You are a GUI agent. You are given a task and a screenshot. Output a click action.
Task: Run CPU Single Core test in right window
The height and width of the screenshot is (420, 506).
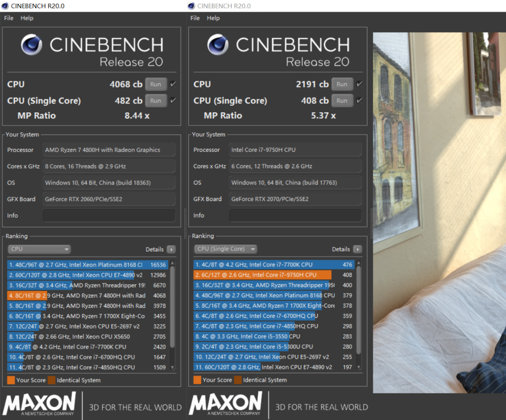point(342,100)
